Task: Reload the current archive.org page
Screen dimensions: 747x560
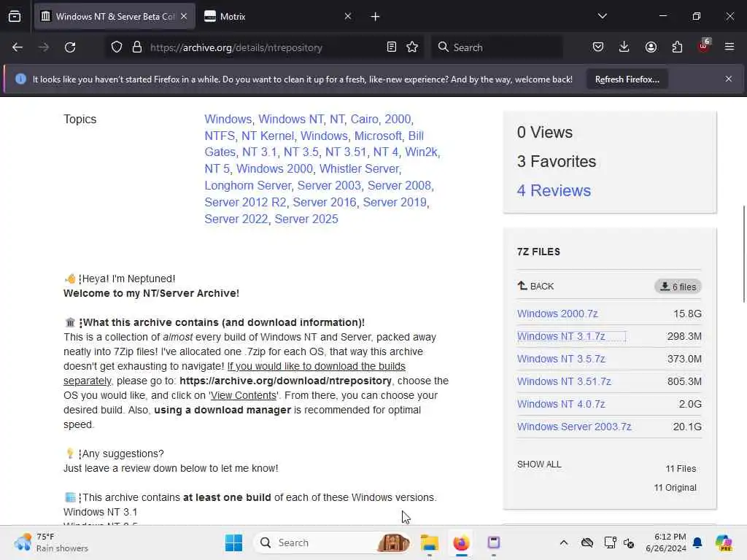Action: (x=70, y=47)
